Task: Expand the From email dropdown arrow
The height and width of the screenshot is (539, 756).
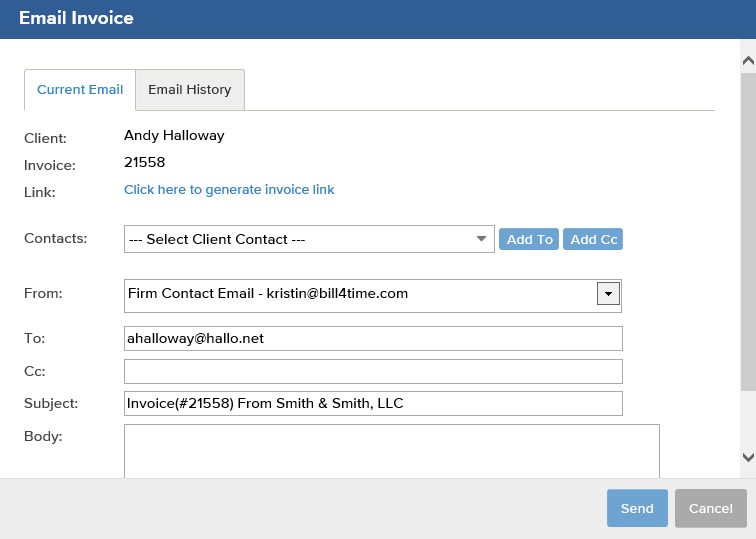Action: point(608,294)
